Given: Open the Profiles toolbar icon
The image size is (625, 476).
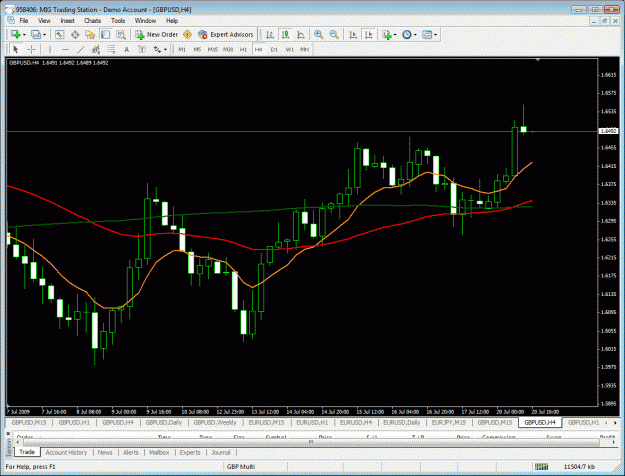Looking at the screenshot, I should pos(36,35).
